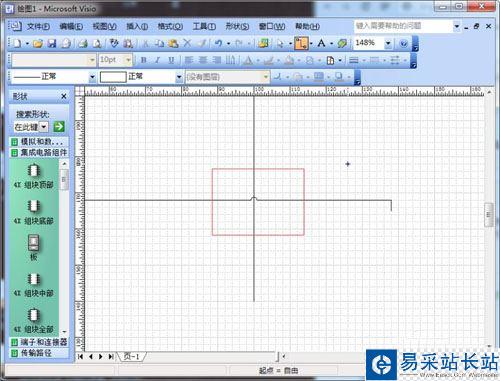Open the 视图(V) menu

[104, 26]
